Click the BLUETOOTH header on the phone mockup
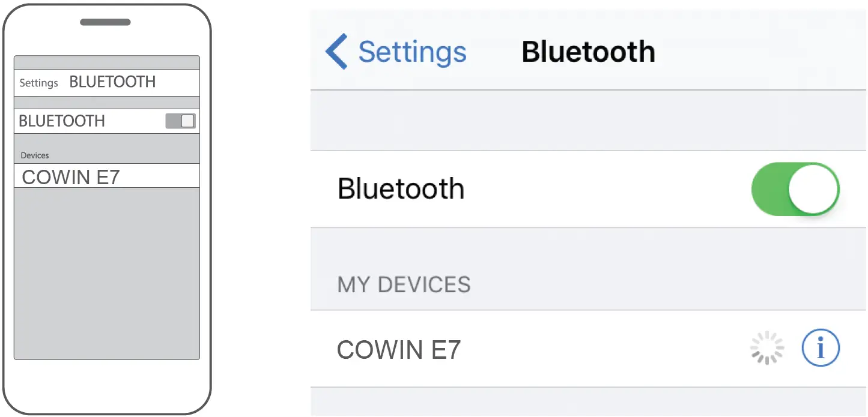Image resolution: width=868 pixels, height=417 pixels. (62, 121)
